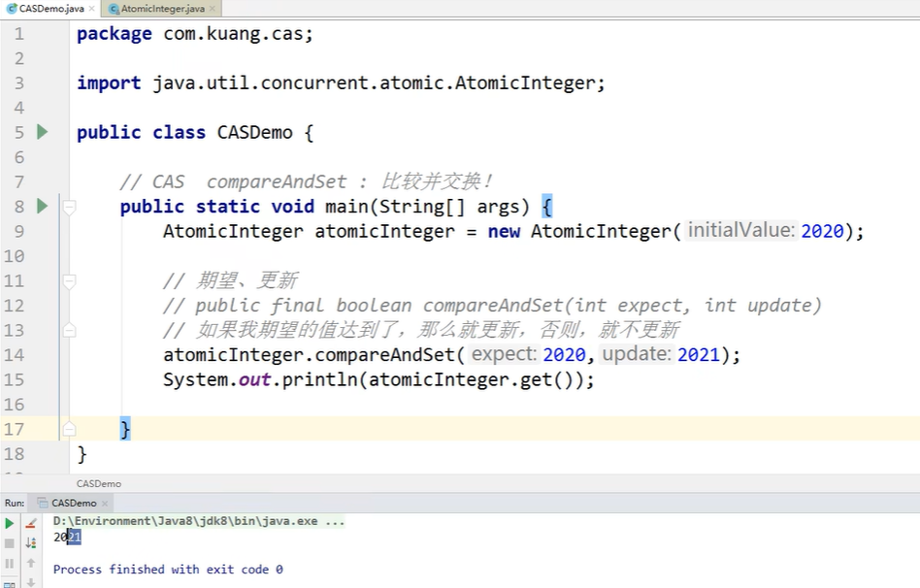
Task: Click the gray Stop square in the Run panel
Action: tap(10, 543)
